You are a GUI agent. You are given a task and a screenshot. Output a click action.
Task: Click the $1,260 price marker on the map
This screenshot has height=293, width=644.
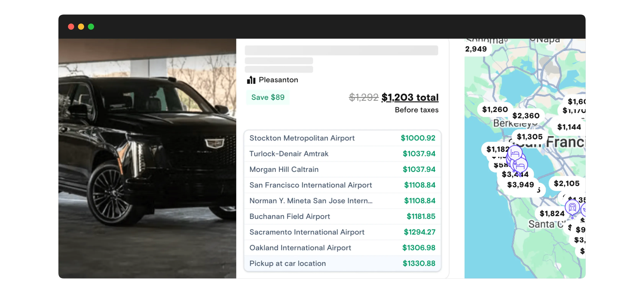click(495, 110)
